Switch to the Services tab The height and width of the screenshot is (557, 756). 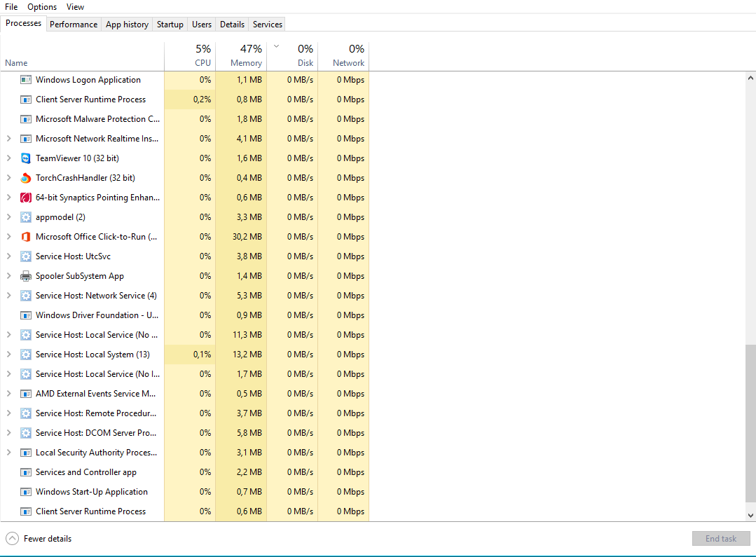[268, 24]
